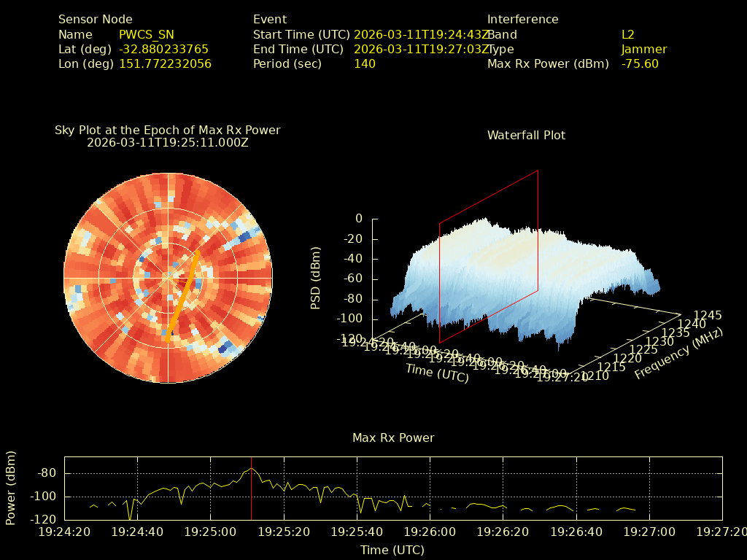The height and width of the screenshot is (560, 747).
Task: Click the Max Rx Power chart title
Action: click(393, 437)
